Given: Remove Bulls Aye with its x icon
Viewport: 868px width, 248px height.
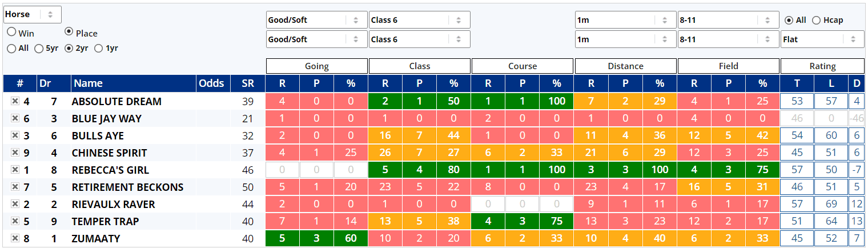Looking at the screenshot, I should [15, 135].
